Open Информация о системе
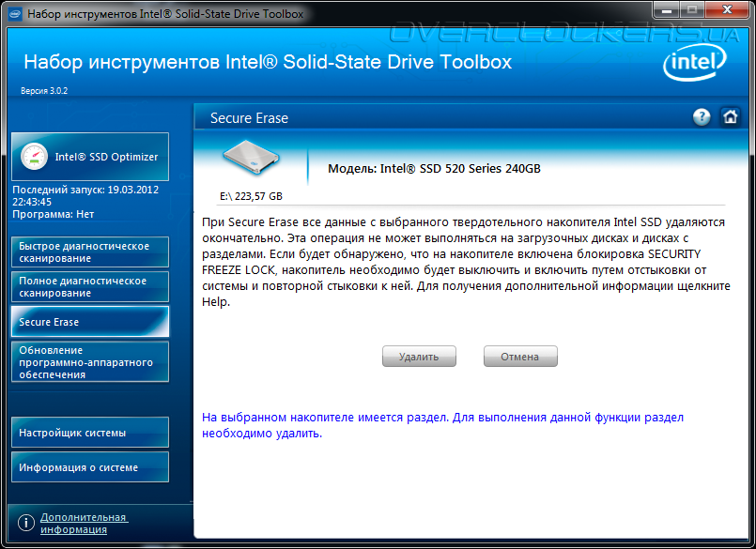 (90, 467)
